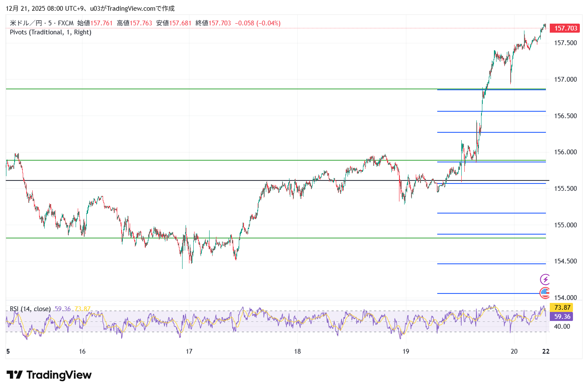Click the yellow 73.87 RSI value label
The width and height of the screenshot is (588, 391).
[x=562, y=308]
